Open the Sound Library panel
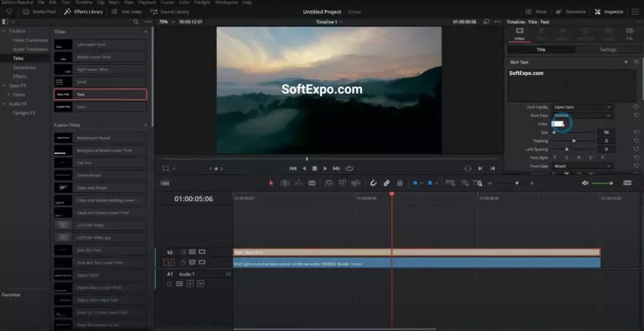Image resolution: width=644 pixels, height=331 pixels. tap(170, 11)
